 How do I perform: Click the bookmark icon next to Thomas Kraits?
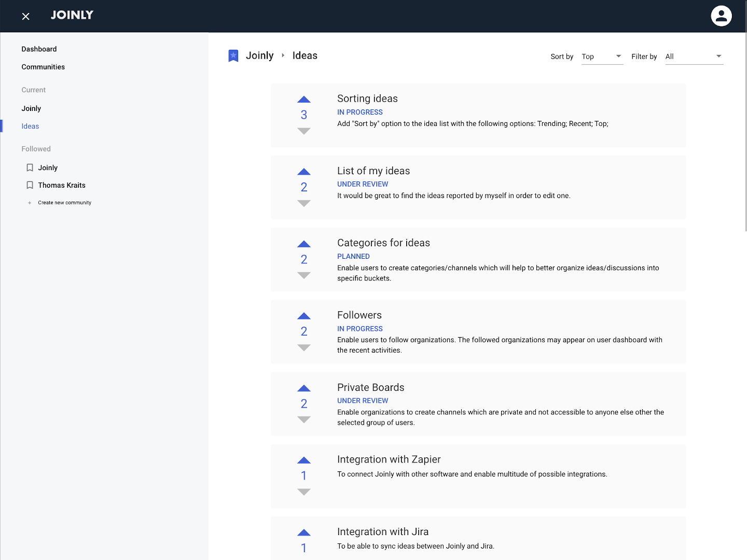(30, 185)
